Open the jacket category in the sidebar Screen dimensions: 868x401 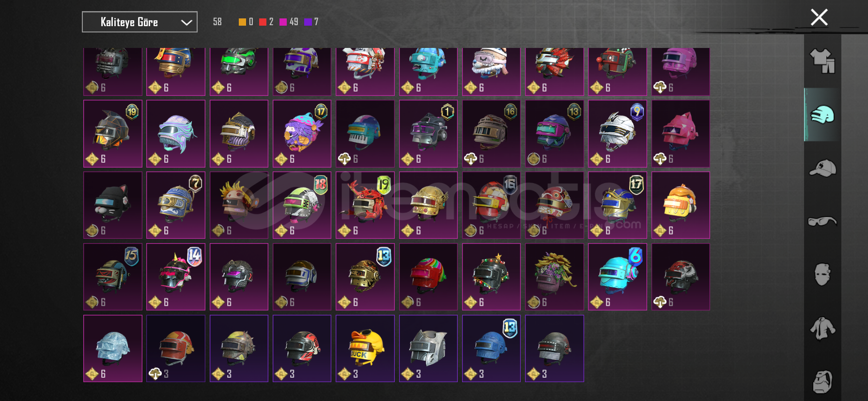tap(822, 328)
